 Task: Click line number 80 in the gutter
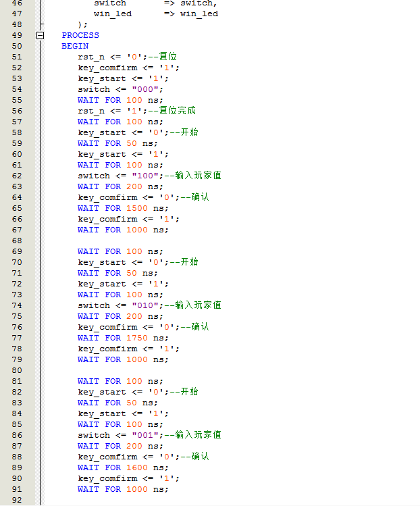pyautogui.click(x=17, y=370)
